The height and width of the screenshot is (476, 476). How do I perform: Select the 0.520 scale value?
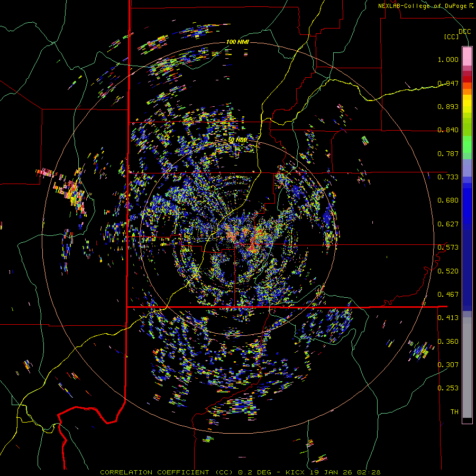448,271
